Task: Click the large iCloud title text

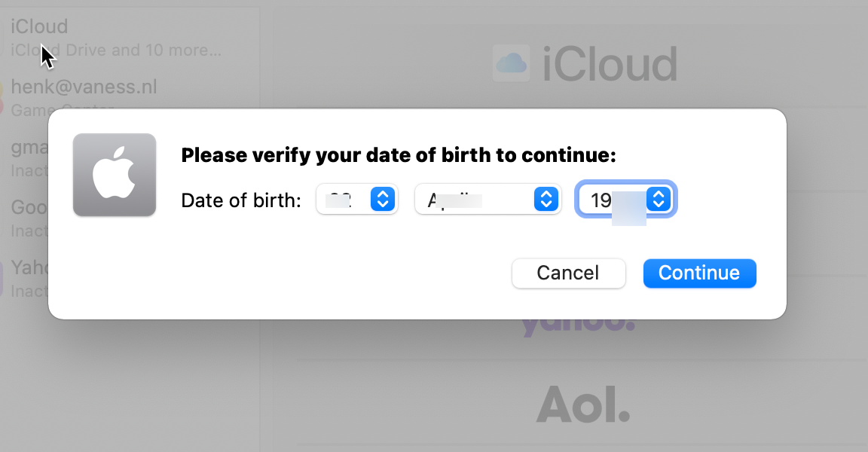Action: click(610, 64)
